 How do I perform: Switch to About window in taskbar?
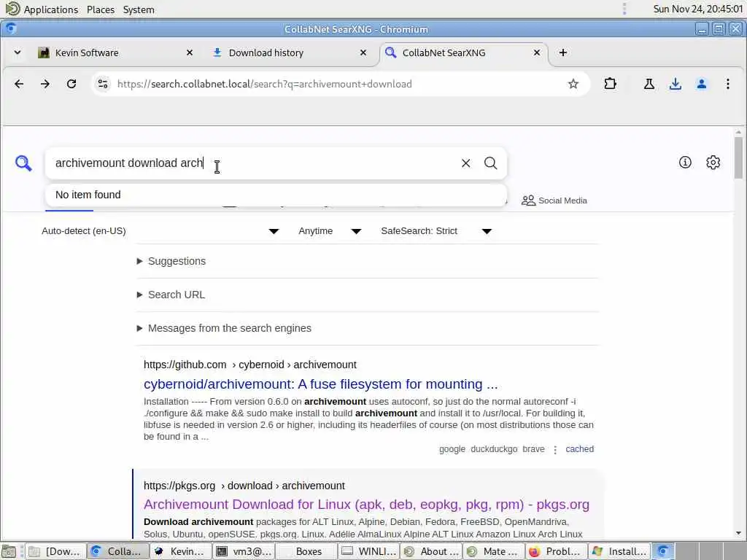431,551
